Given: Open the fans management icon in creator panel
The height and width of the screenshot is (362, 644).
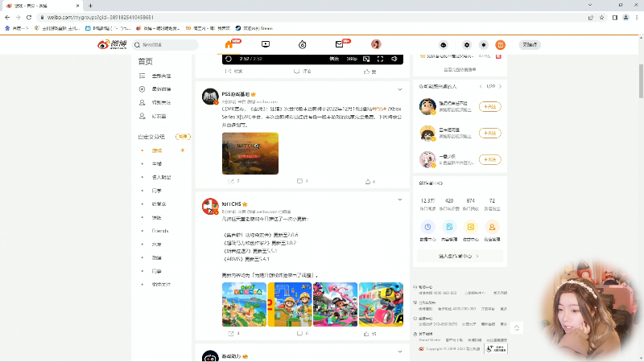Looking at the screenshot, I should (492, 227).
